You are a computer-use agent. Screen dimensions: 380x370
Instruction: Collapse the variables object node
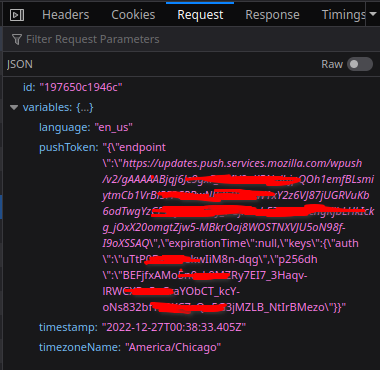coord(14,107)
